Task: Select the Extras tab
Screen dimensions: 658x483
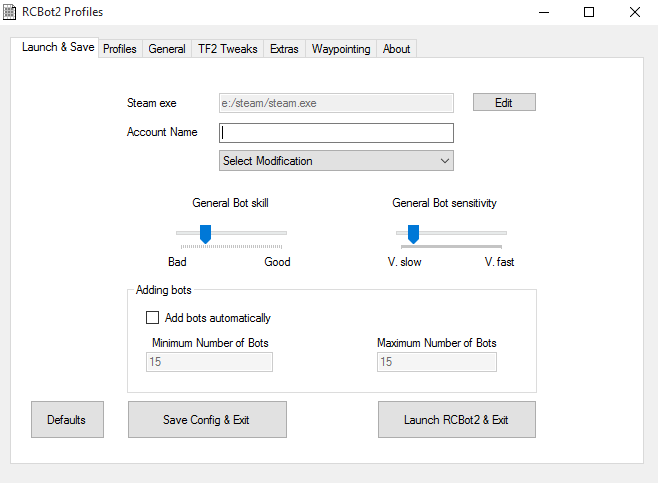Action: [284, 49]
